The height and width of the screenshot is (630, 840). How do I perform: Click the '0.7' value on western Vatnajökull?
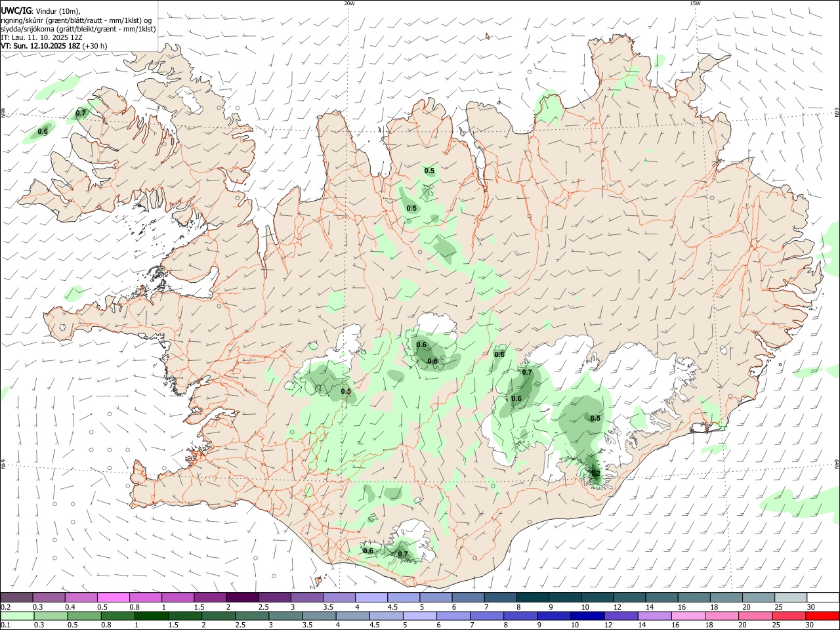click(x=527, y=373)
